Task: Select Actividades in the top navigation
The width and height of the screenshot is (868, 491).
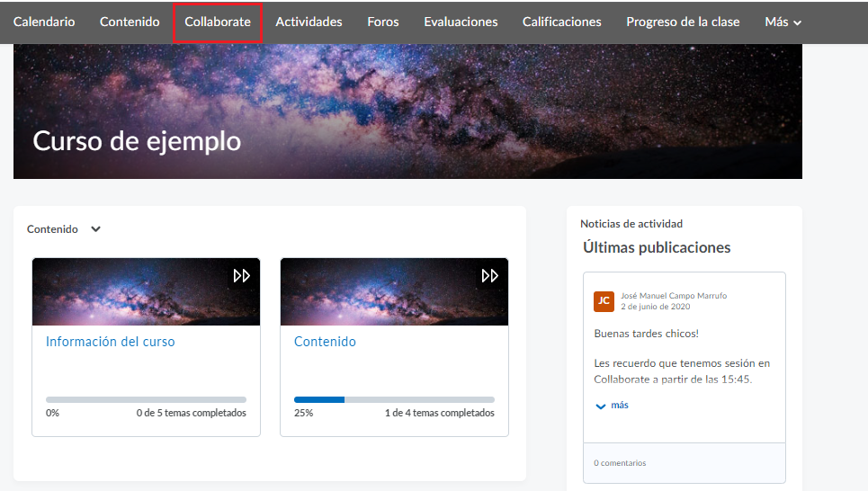Action: 309,22
